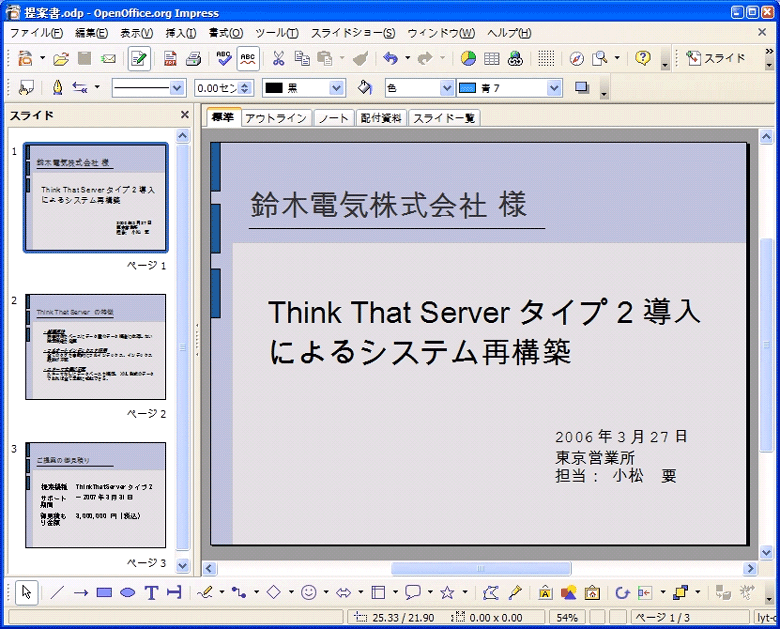780x629 pixels.
Task: Switch to the アウトライン view tab
Action: [276, 118]
